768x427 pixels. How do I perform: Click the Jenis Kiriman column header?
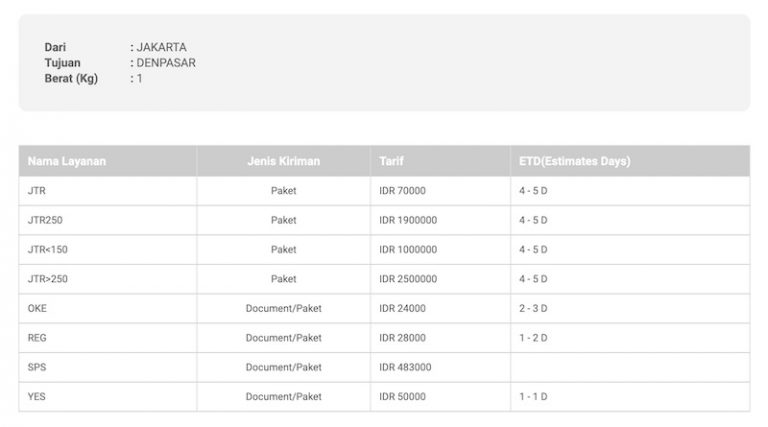click(283, 161)
